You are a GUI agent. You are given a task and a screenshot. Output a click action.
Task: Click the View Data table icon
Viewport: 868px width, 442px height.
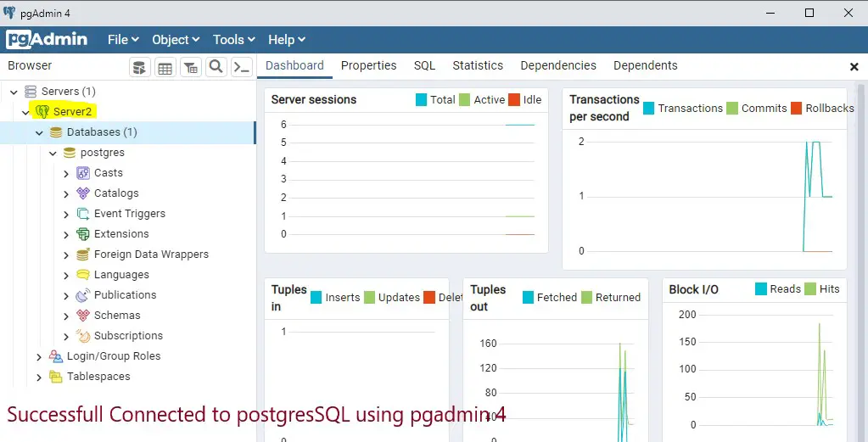pos(165,68)
